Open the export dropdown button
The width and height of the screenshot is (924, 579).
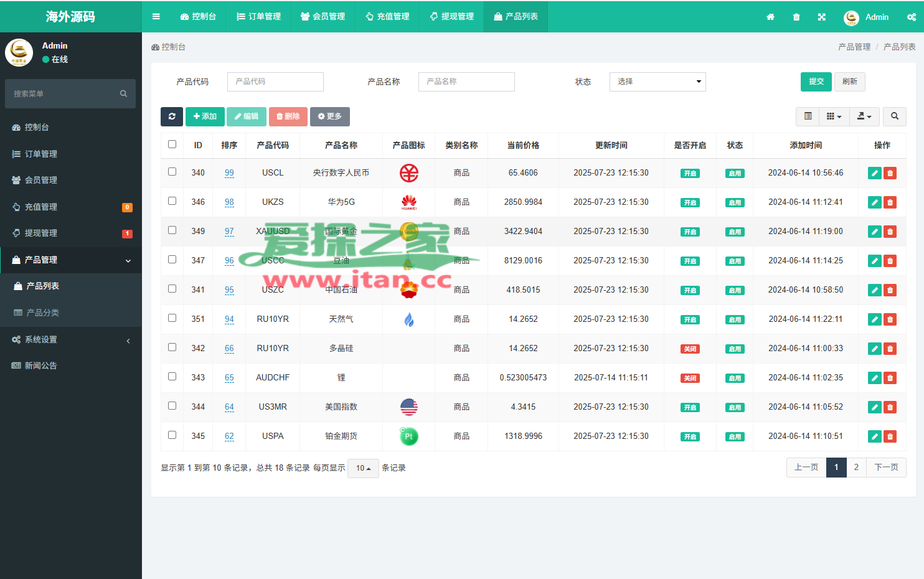[864, 116]
